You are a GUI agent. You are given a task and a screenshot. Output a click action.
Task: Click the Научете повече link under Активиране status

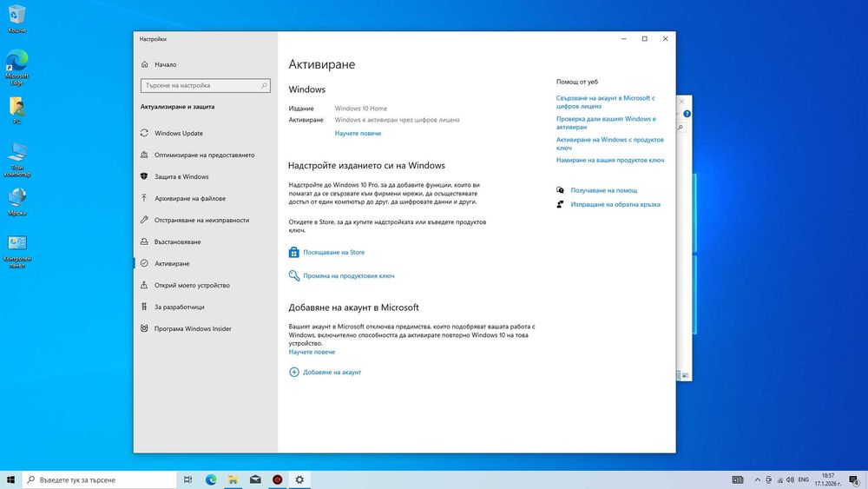358,134
